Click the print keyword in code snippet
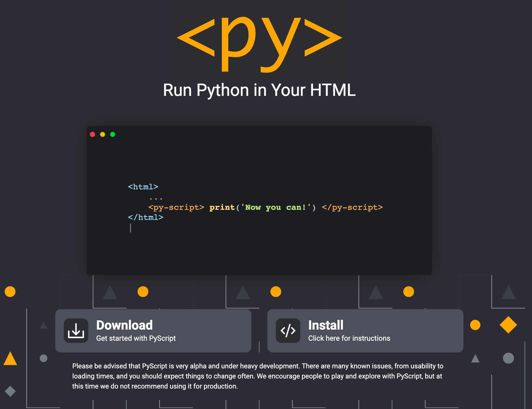This screenshot has height=409, width=532. pyautogui.click(x=222, y=207)
